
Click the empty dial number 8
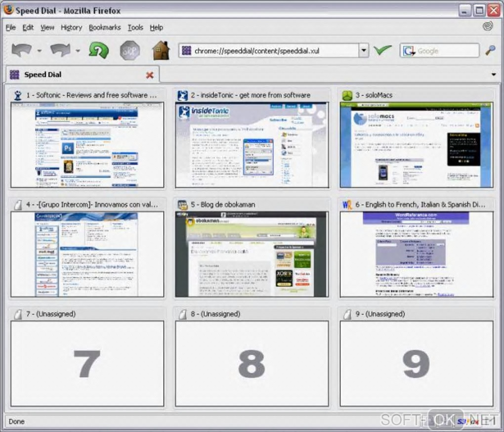(252, 363)
